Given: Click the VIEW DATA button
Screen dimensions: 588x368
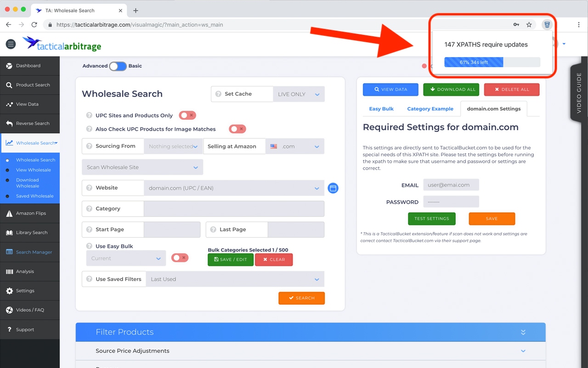Looking at the screenshot, I should tap(390, 90).
